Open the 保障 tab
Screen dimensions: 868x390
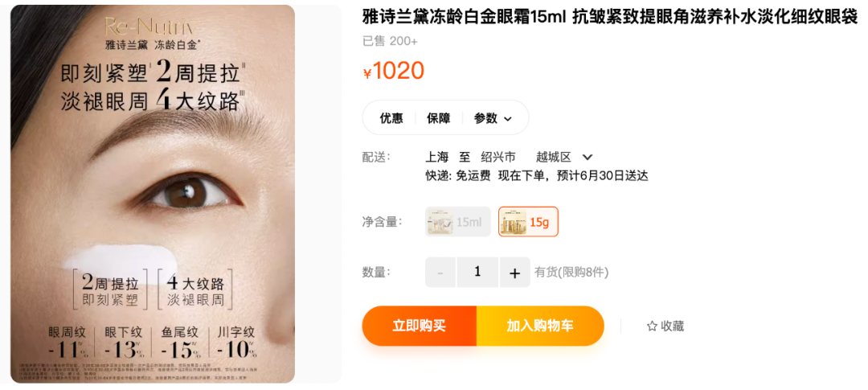click(x=439, y=118)
